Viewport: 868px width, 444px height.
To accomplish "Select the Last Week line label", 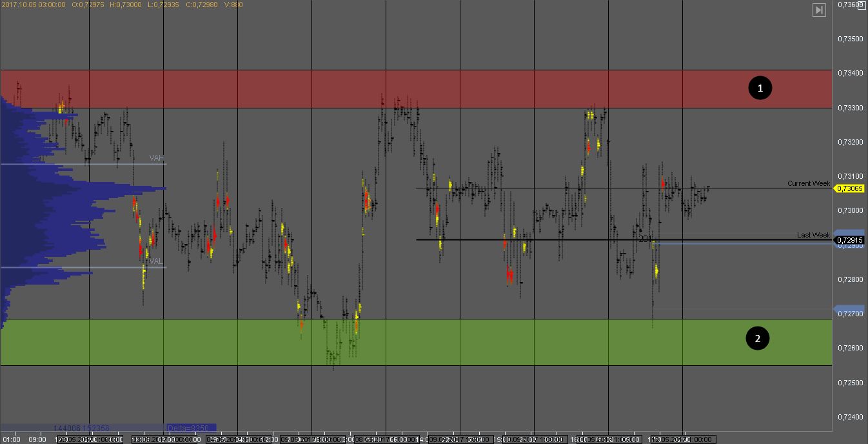I will [813, 235].
